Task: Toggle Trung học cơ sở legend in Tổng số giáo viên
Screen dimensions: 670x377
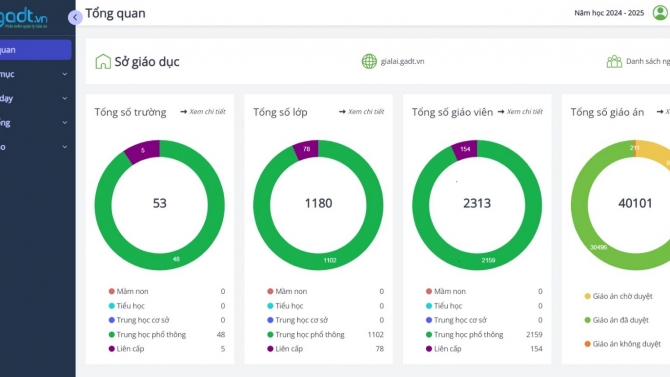Action: pos(456,320)
